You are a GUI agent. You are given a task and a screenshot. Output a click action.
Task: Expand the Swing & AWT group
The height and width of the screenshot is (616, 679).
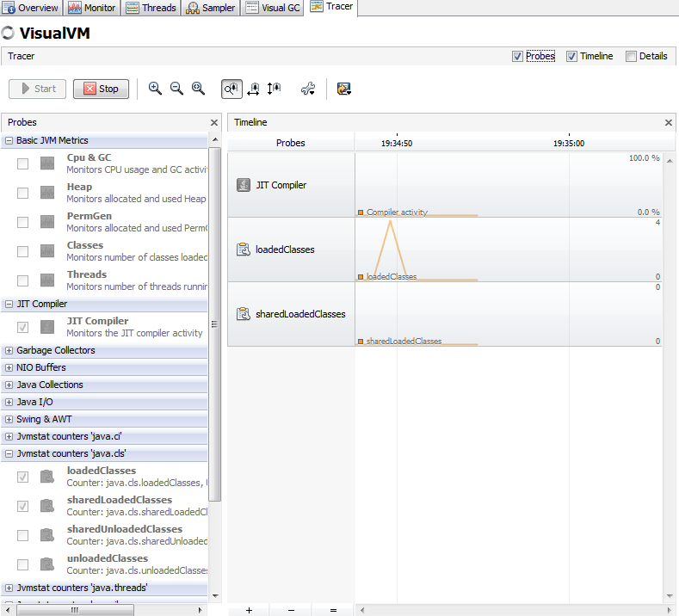9,420
